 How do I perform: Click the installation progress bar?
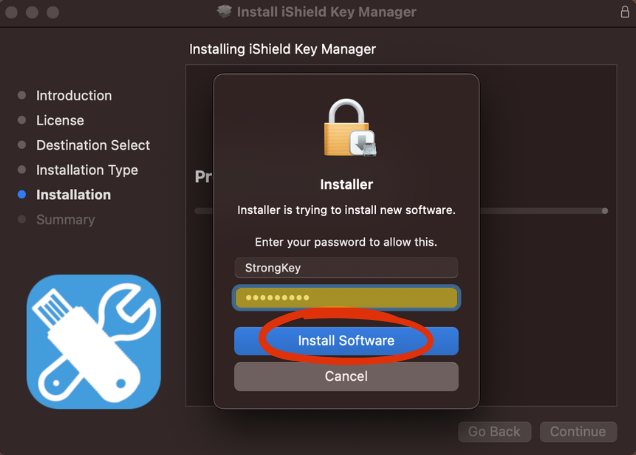pyautogui.click(x=544, y=211)
